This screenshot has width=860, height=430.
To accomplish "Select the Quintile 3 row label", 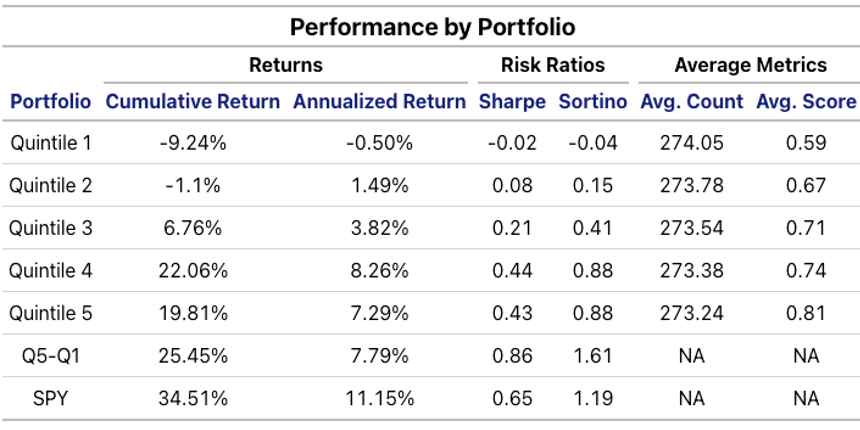I will coord(51,228).
